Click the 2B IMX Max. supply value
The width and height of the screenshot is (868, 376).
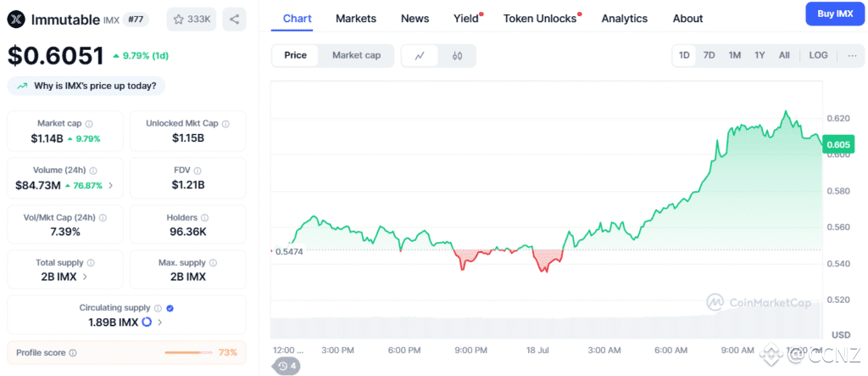[x=188, y=277]
